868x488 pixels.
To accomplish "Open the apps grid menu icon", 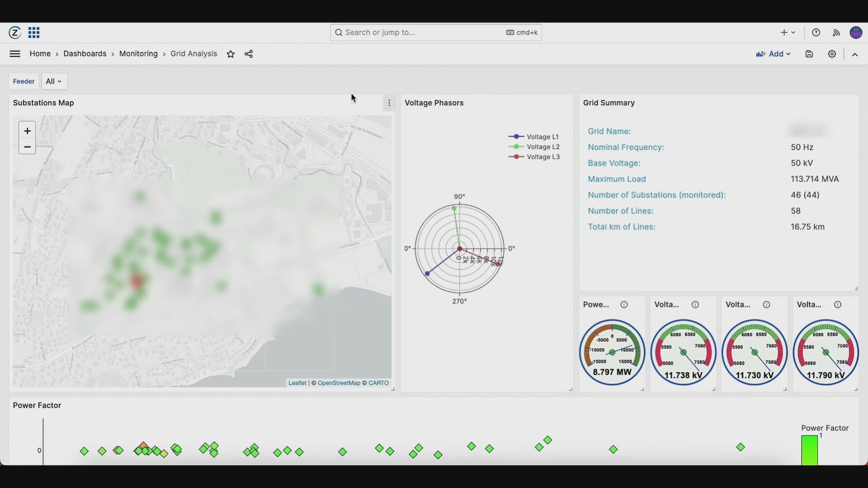I will coord(34,33).
